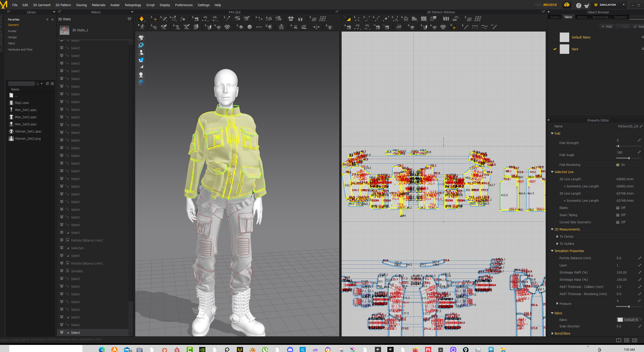Screen dimensions: 644x352
Task: Switch to the Scene tab in Object Browser
Action: (x=555, y=17)
